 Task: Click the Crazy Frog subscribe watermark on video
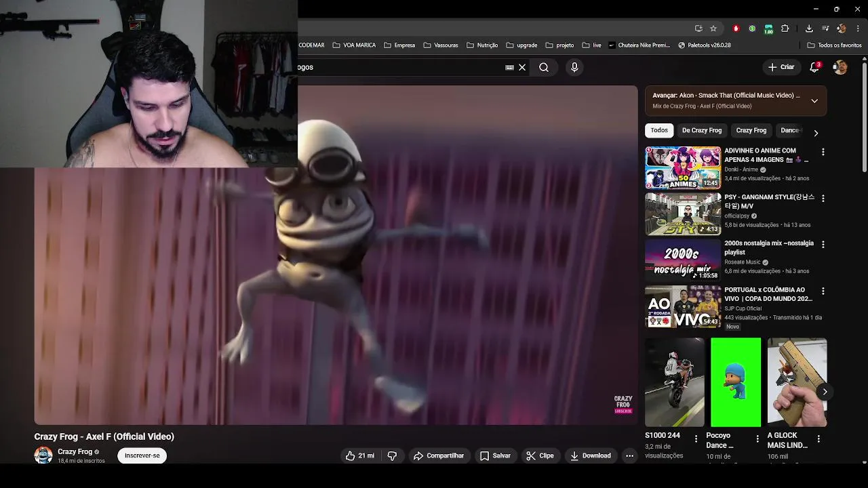click(x=623, y=405)
